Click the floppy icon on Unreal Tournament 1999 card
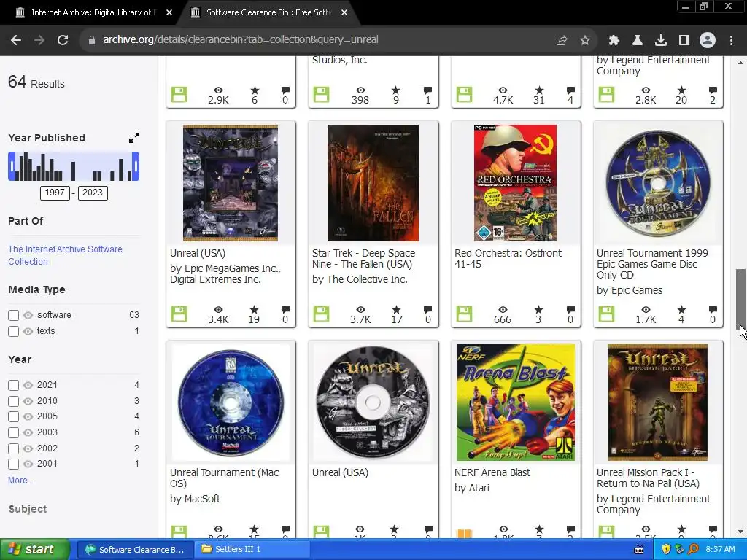Image resolution: width=747 pixels, height=560 pixels. 606,314
